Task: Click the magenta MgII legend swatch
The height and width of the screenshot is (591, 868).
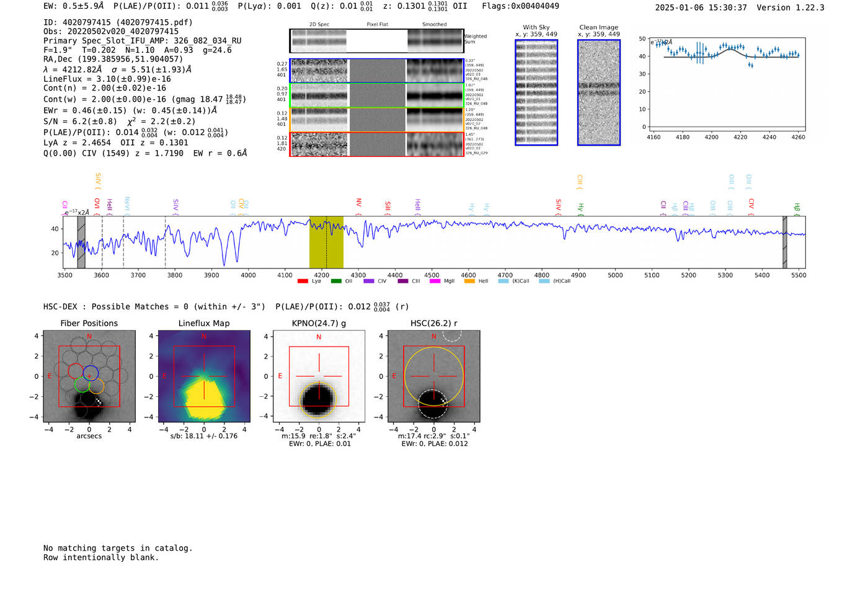Action: pyautogui.click(x=435, y=281)
